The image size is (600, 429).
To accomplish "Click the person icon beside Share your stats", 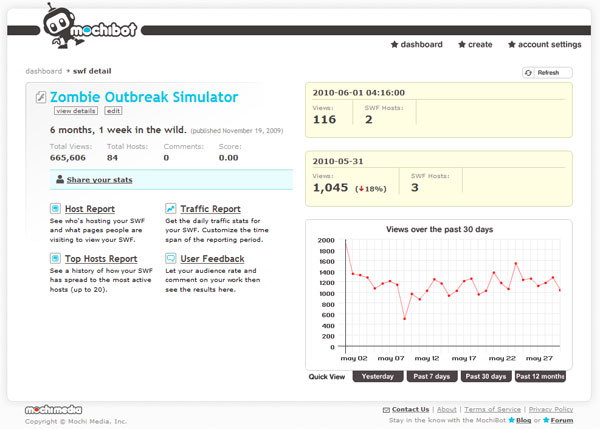I will coord(60,179).
